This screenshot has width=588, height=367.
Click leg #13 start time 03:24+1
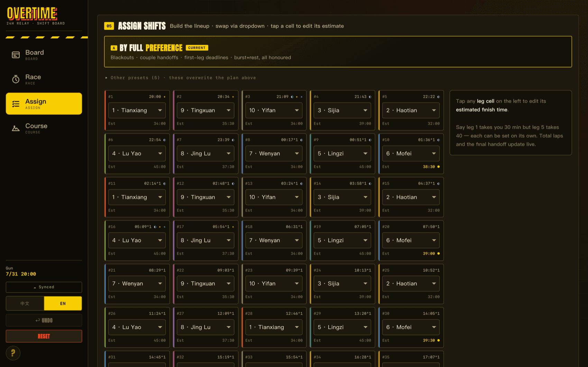(290, 183)
